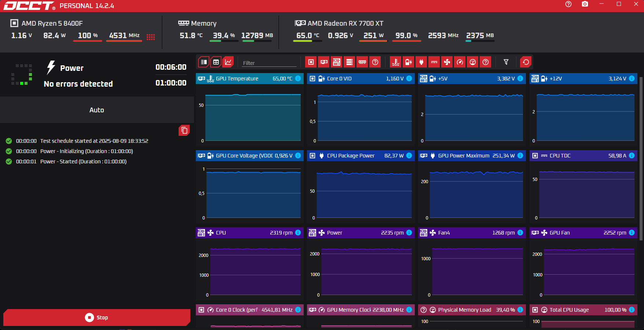Click the CPU Package Power graph area
644x330 pixels.
pyautogui.click(x=364, y=195)
